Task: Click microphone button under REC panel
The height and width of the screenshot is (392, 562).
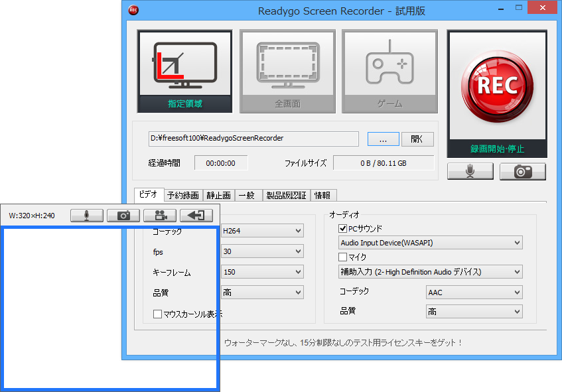Action: point(470,171)
